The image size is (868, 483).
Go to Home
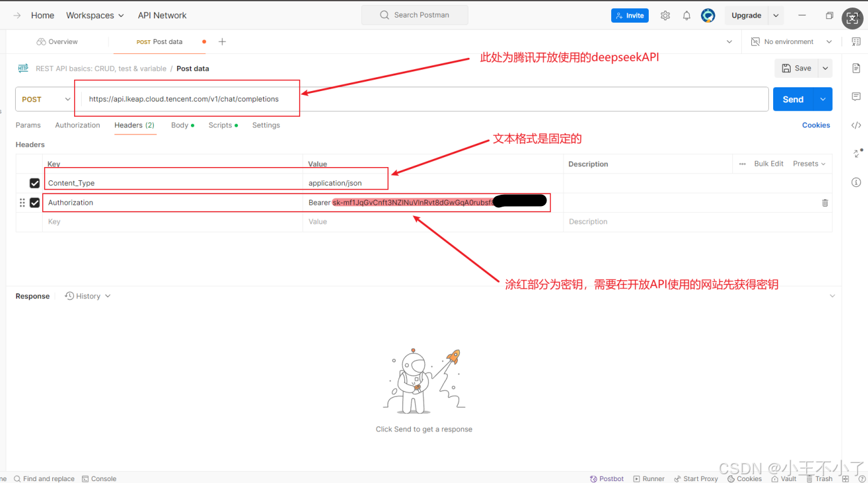43,16
